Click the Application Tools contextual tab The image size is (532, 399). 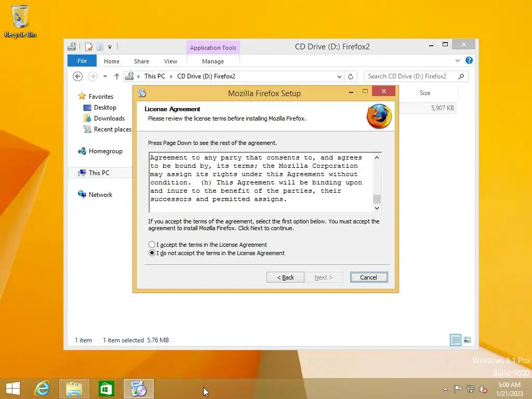213,48
